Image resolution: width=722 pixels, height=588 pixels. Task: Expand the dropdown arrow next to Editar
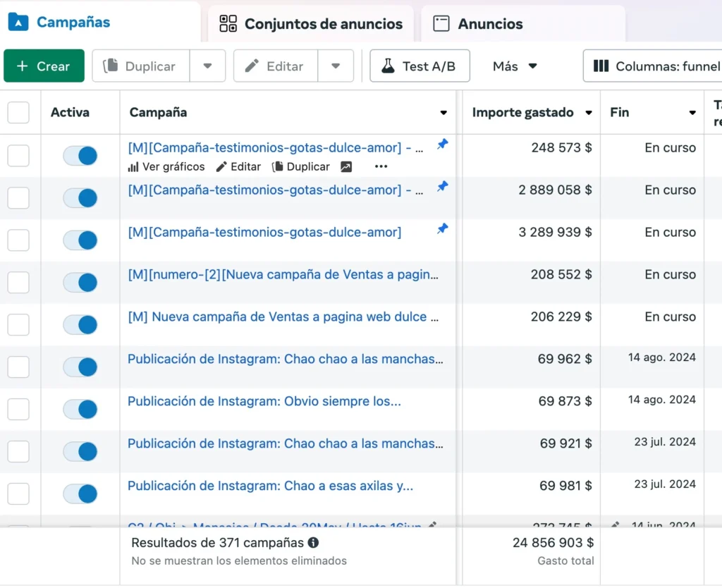click(x=336, y=66)
